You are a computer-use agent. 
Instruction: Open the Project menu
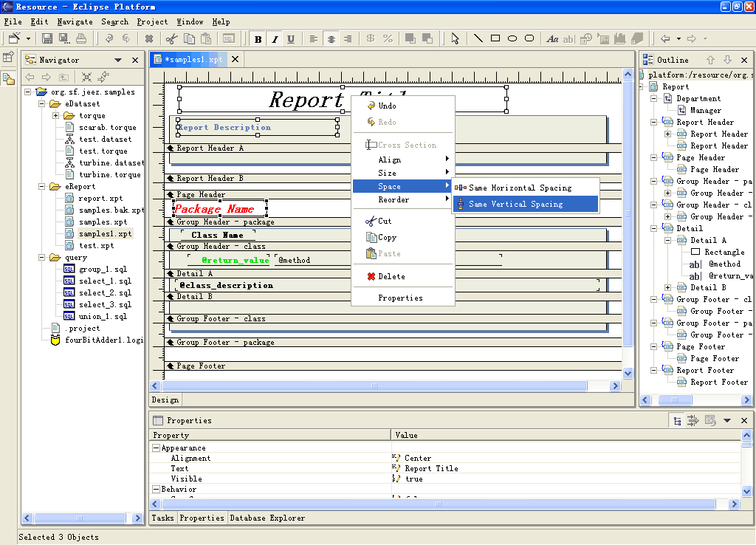[x=152, y=22]
